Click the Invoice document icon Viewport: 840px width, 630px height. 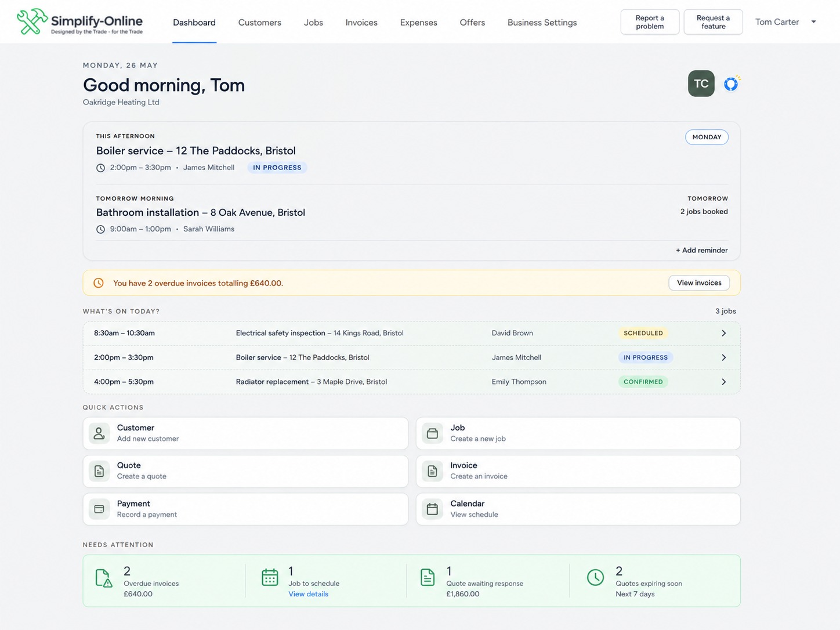(432, 471)
